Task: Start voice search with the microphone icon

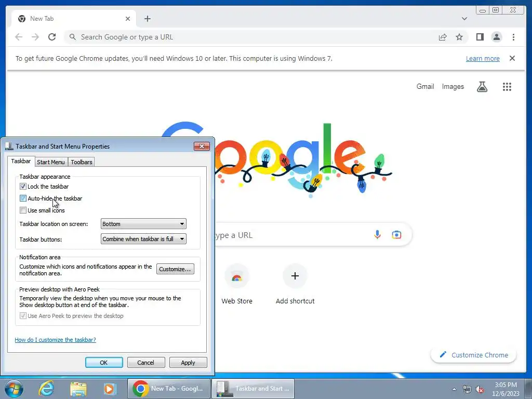Action: (x=377, y=234)
